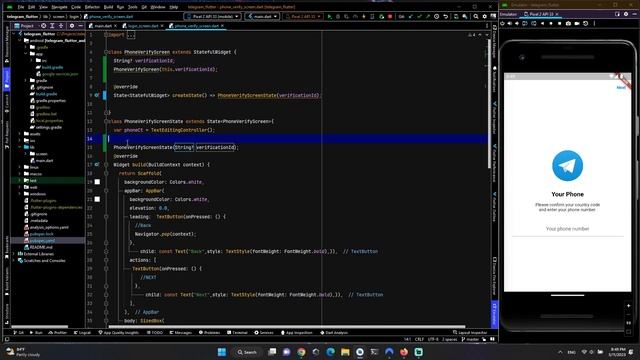640x360 pixels.
Task: Click the emulator overview square button
Action: [x=560, y=23]
